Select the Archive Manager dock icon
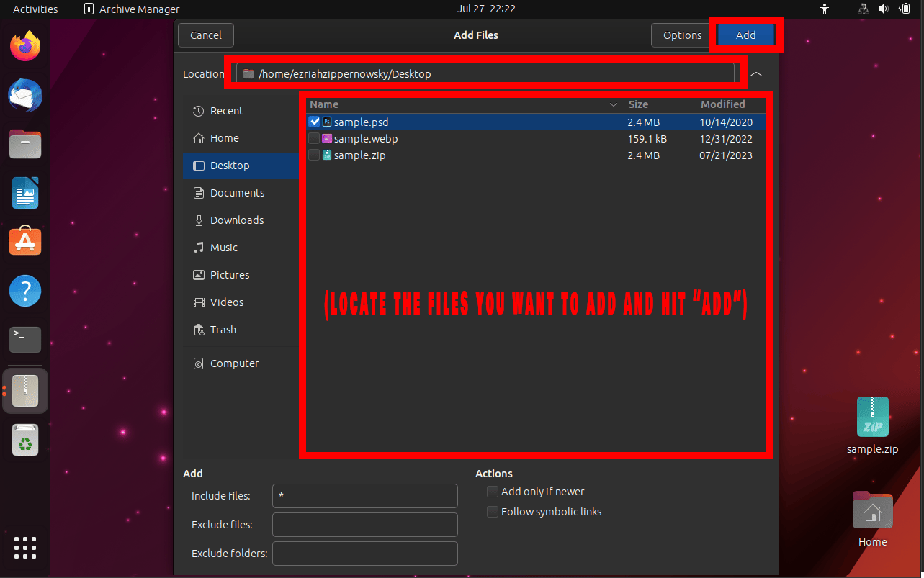The width and height of the screenshot is (924, 578). coord(24,390)
